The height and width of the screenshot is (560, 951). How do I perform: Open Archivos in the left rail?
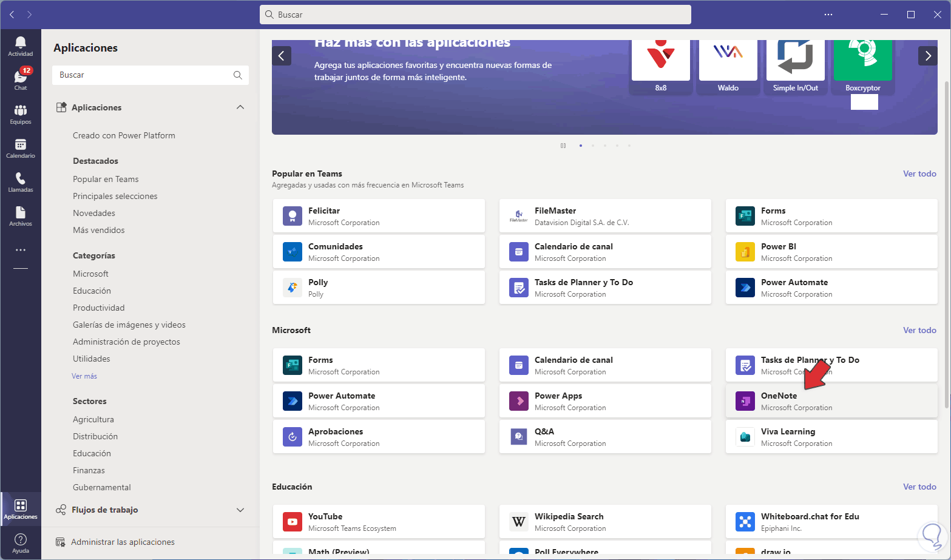click(x=21, y=215)
